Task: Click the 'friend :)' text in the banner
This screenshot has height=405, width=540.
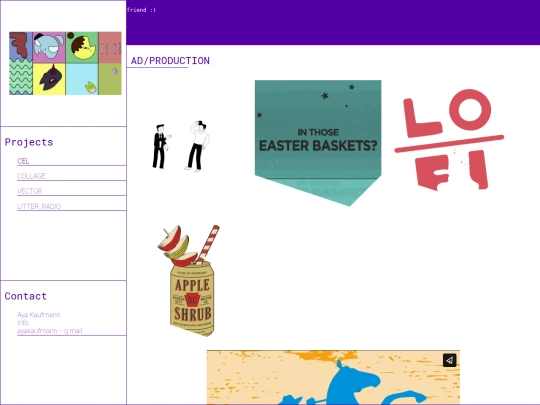Action: pos(141,10)
